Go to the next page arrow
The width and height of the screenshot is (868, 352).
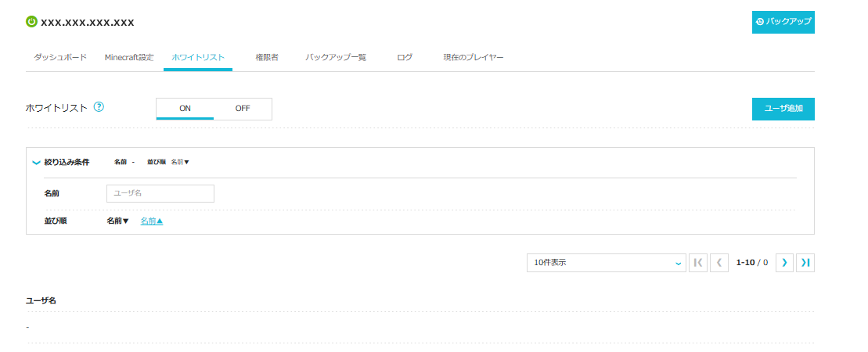pos(783,263)
